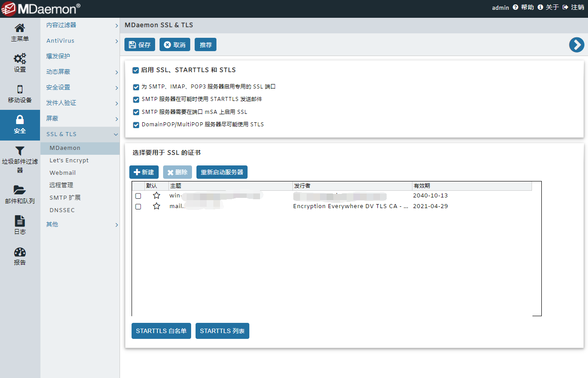
Task: Click 帮助 help in top bar
Action: tap(523, 8)
